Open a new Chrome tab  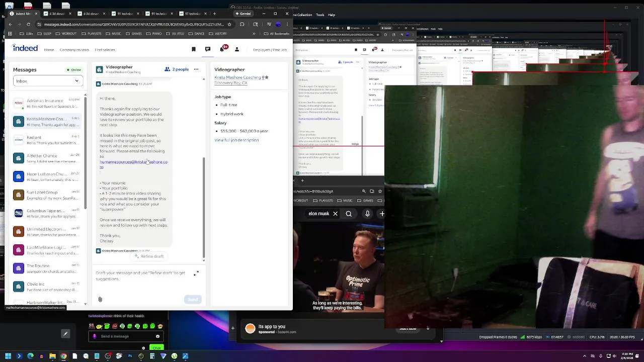click(x=215, y=14)
